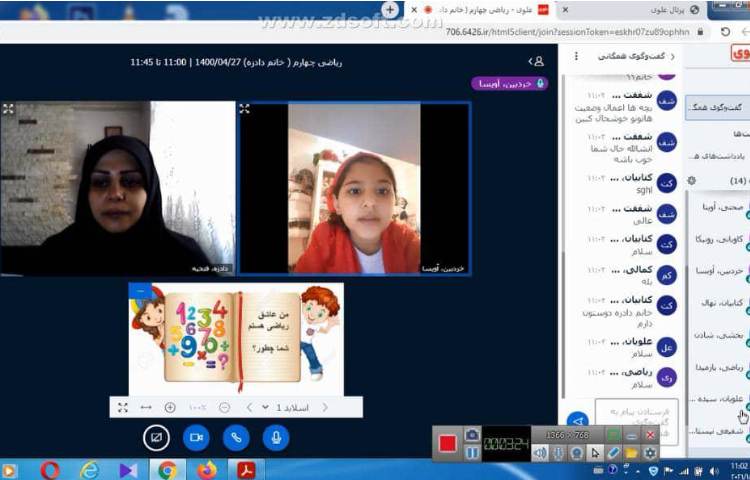Open the users list gear settings
The width and height of the screenshot is (750, 480).
(x=691, y=180)
